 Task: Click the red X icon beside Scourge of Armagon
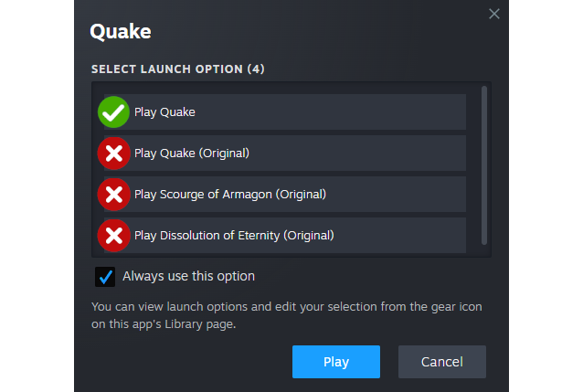tap(113, 195)
